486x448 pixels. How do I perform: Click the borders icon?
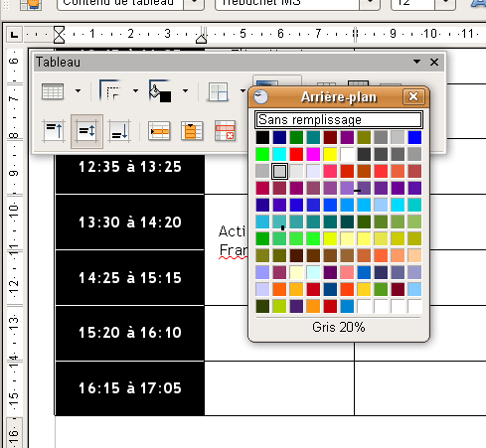click(219, 91)
